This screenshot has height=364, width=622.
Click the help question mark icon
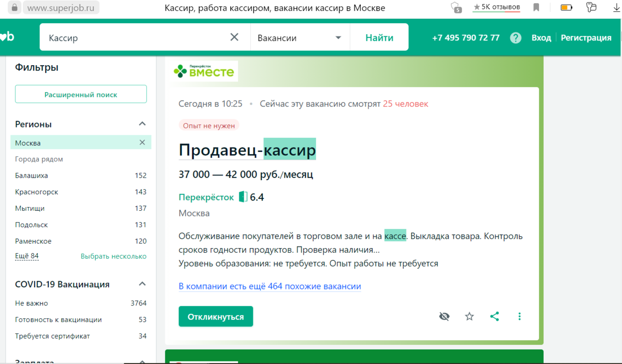click(x=515, y=38)
